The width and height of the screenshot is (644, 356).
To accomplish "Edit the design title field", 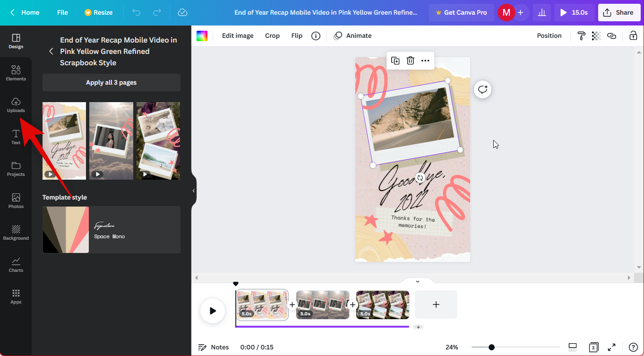I will (326, 13).
